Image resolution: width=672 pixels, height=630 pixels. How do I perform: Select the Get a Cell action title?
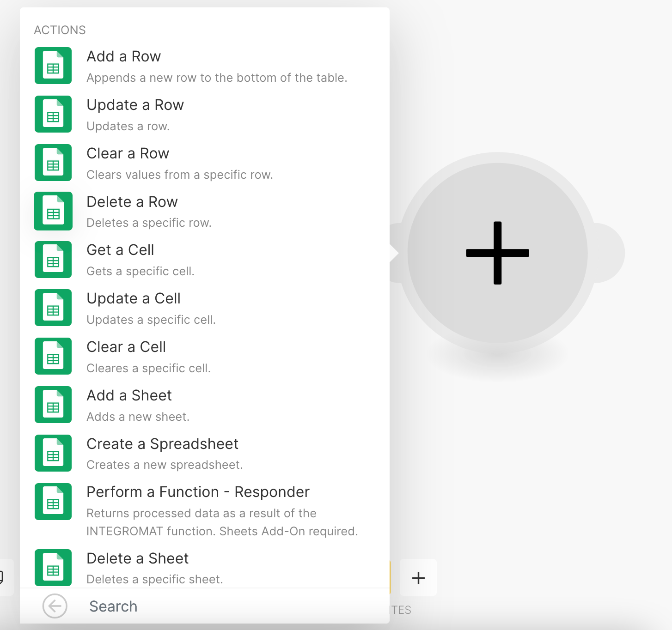coord(120,250)
